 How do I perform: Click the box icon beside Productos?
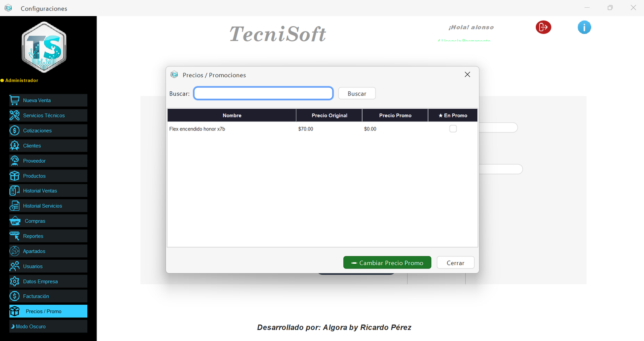click(14, 176)
